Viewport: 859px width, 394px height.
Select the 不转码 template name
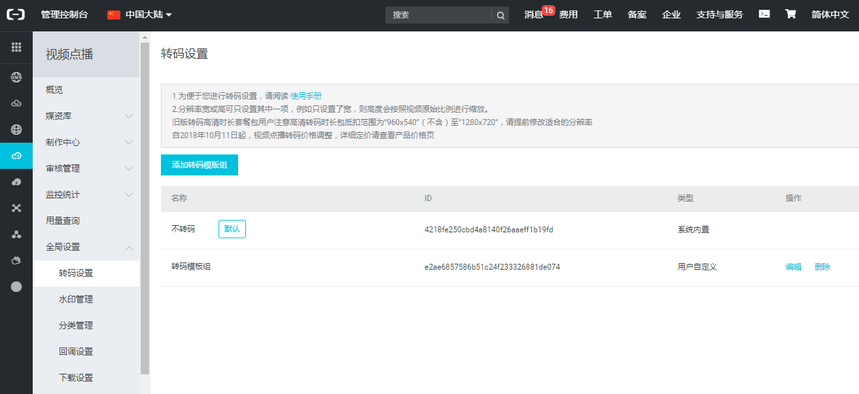[183, 229]
